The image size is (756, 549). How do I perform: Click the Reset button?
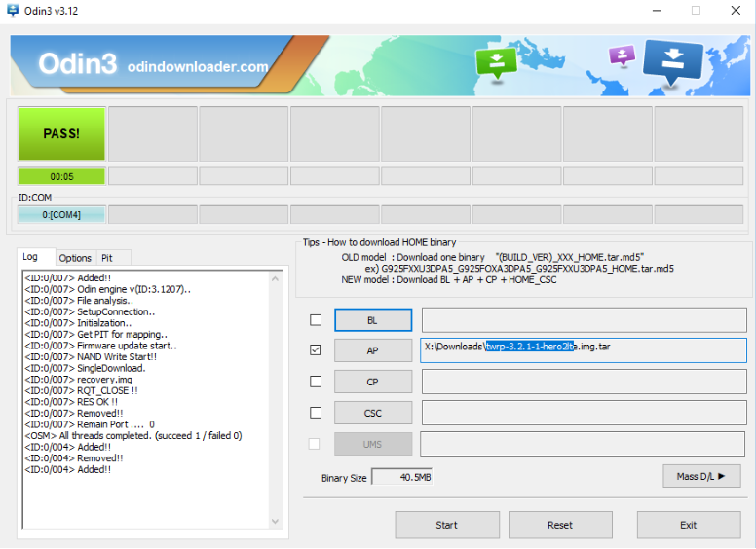[x=560, y=525]
